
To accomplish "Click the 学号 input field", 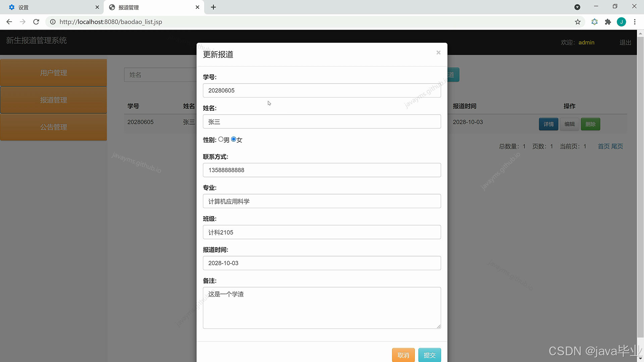I will point(322,90).
